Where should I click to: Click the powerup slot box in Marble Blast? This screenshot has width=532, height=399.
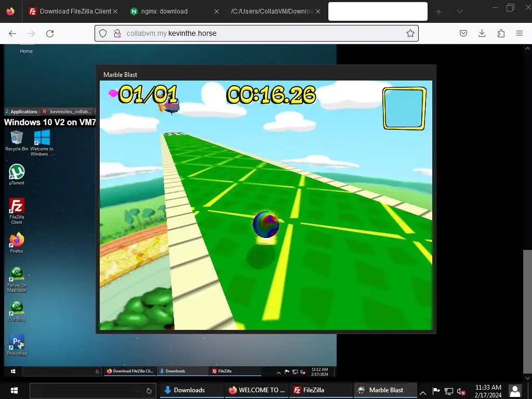coord(404,109)
